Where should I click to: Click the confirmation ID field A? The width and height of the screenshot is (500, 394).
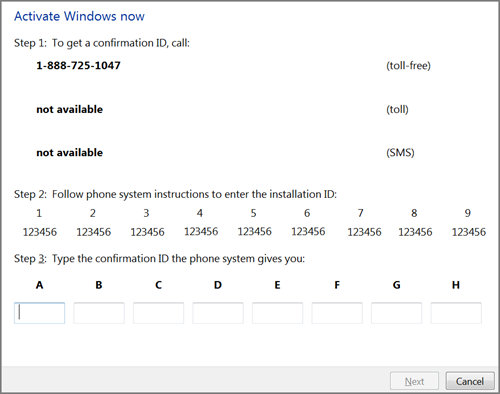point(39,313)
